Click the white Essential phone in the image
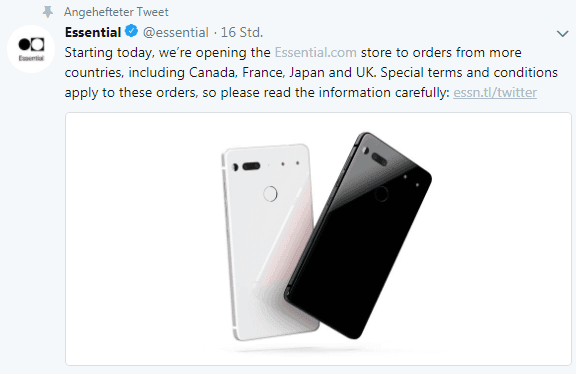Viewport: 576px width, 374px height. pos(268,241)
